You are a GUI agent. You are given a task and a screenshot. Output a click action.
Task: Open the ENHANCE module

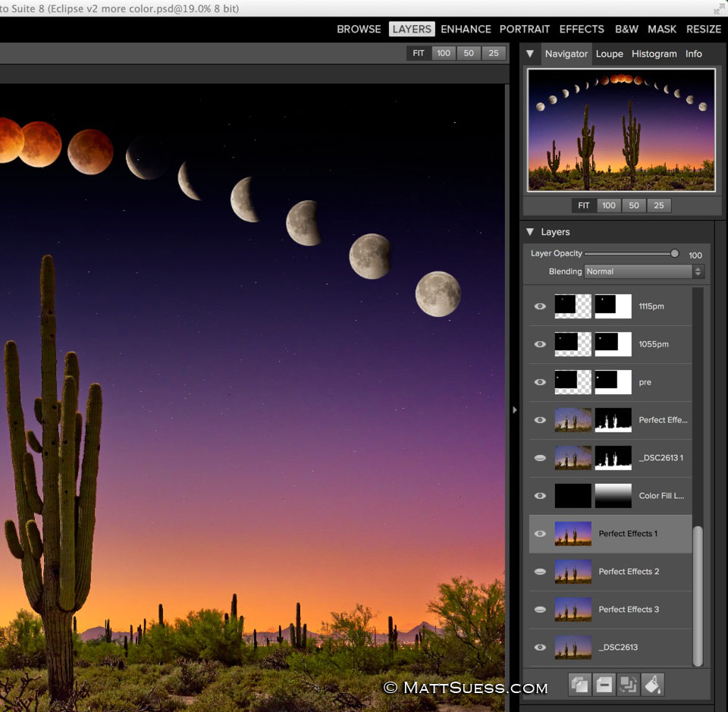[466, 30]
